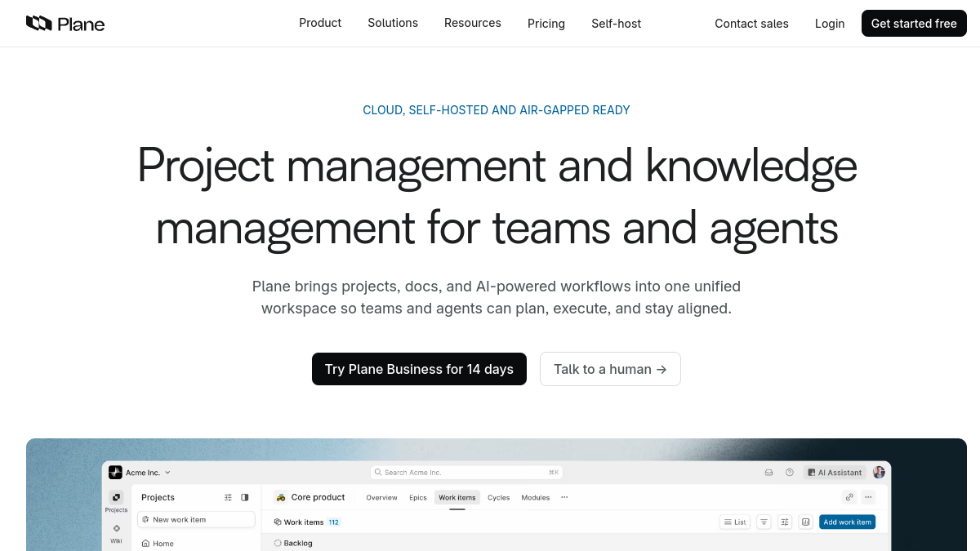Image resolution: width=980 pixels, height=551 pixels.
Task: Switch to the Epics tab
Action: tap(418, 498)
